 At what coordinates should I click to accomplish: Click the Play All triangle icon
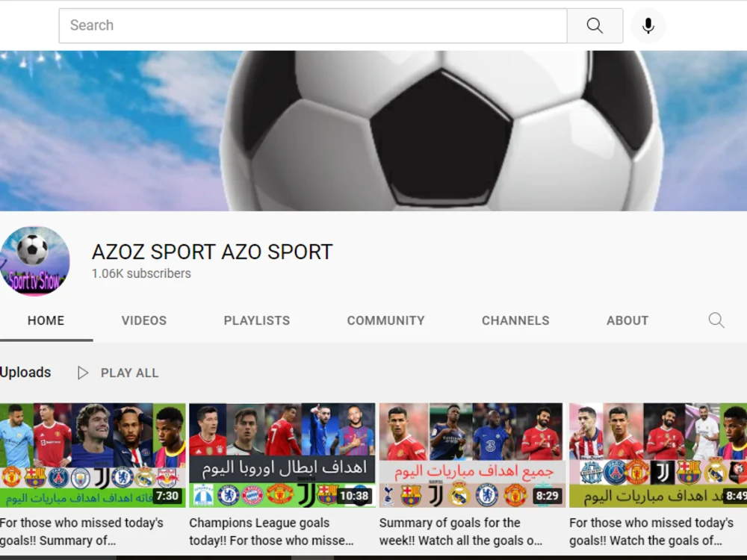pyautogui.click(x=83, y=373)
